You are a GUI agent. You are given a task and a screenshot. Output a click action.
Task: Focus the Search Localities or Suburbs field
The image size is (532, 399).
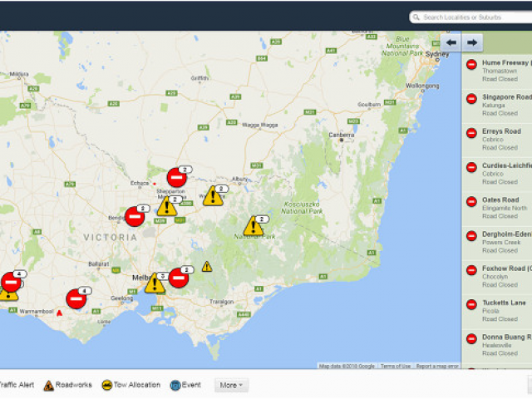click(x=471, y=17)
